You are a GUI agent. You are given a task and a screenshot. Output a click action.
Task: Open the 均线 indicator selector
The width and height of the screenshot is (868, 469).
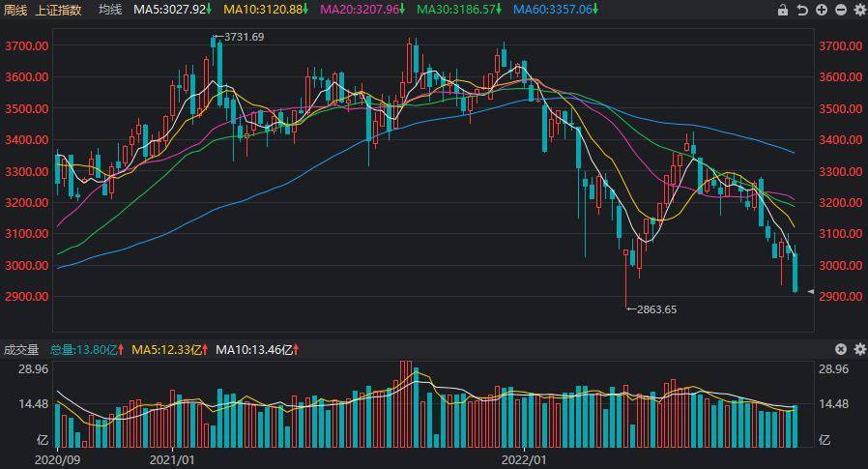click(x=110, y=10)
